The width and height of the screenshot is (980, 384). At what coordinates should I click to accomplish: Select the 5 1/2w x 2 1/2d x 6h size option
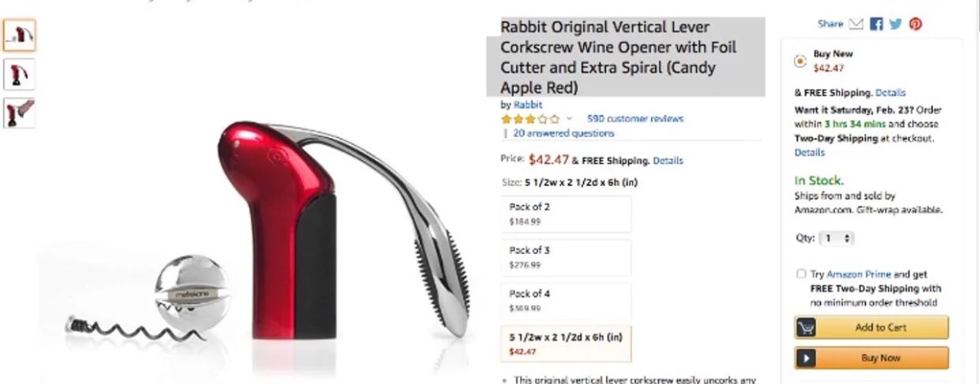point(566,343)
